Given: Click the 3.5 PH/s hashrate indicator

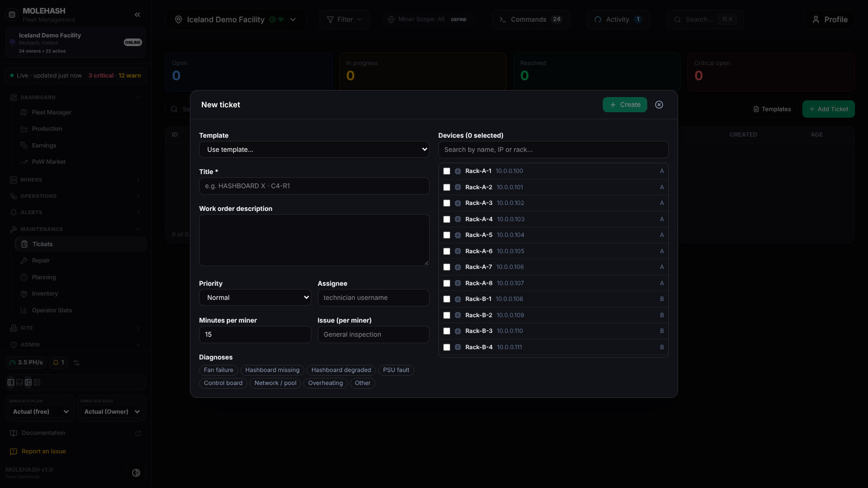Looking at the screenshot, I should [x=26, y=363].
